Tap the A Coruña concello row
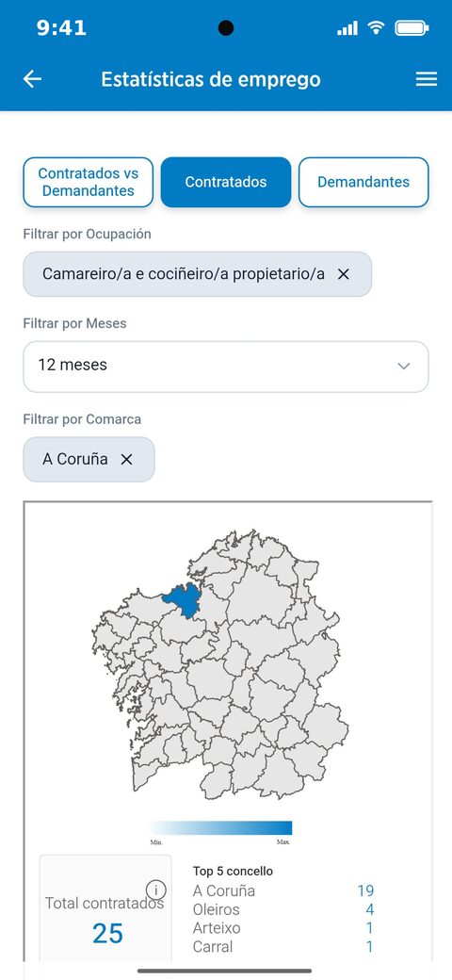Image resolution: width=452 pixels, height=980 pixels. 283,890
